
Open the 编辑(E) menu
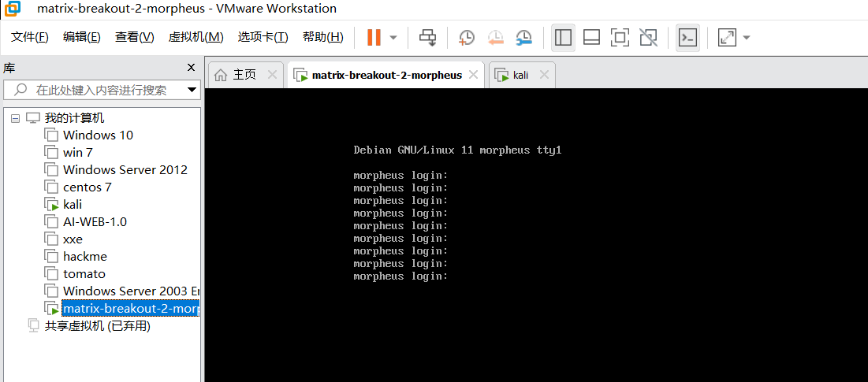click(x=81, y=37)
